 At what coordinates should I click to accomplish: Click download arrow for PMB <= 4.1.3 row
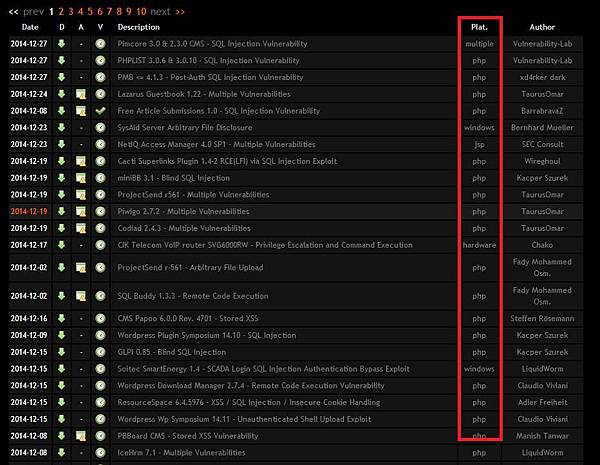click(x=62, y=77)
